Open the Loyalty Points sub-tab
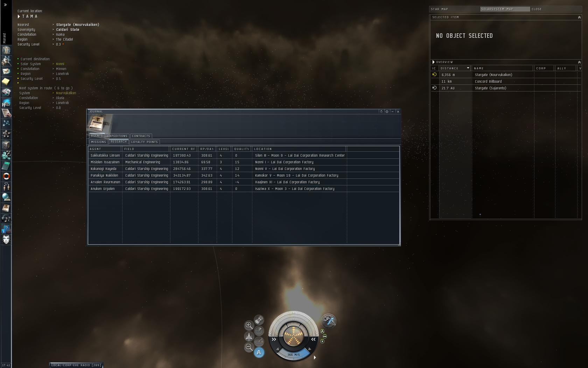Viewport: 588px width, 368px height. (145, 142)
